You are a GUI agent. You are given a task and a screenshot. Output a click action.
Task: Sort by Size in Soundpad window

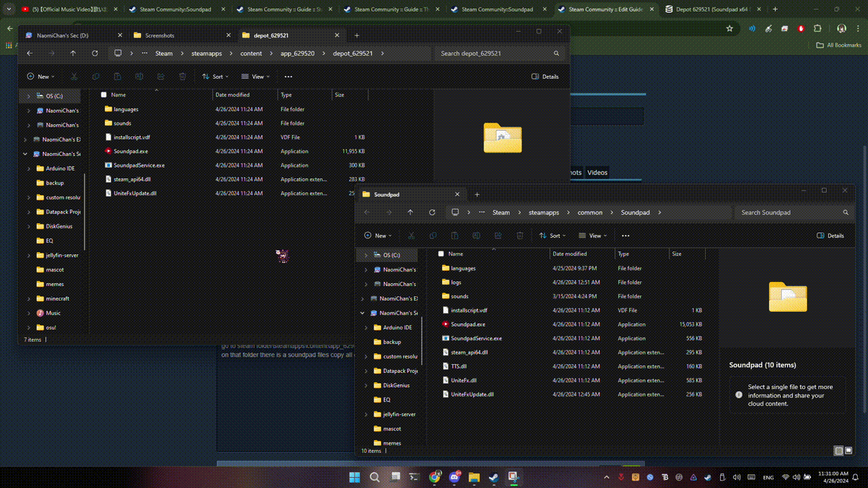(677, 253)
